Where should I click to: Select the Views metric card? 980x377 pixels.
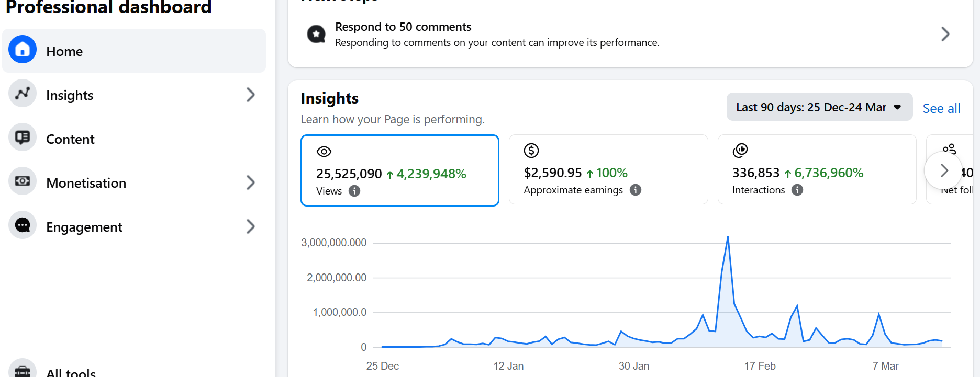(399, 170)
